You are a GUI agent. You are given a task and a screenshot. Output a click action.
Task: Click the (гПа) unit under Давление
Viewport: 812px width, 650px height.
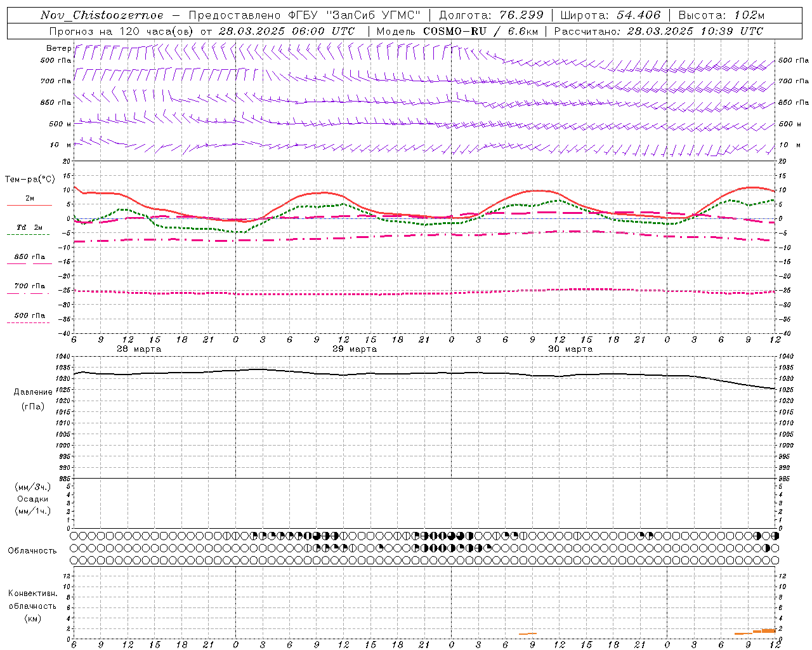pyautogui.click(x=33, y=406)
